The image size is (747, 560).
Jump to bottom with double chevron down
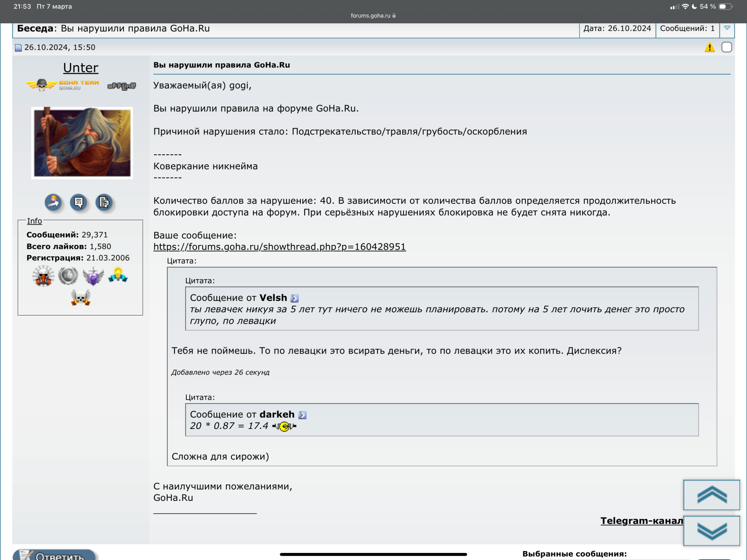pyautogui.click(x=712, y=531)
